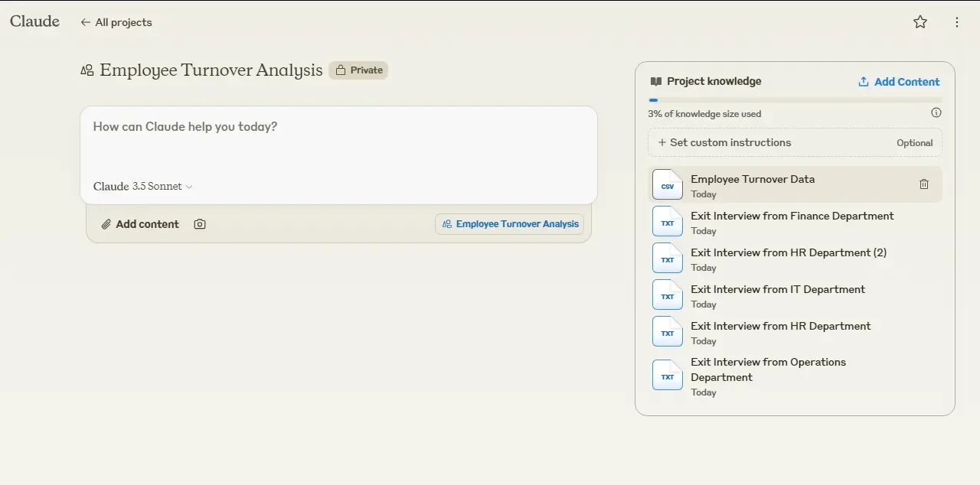This screenshot has width=980, height=485.
Task: Open the TXT icon beside the Exit Interview from HR Department file
Action: pos(668,331)
